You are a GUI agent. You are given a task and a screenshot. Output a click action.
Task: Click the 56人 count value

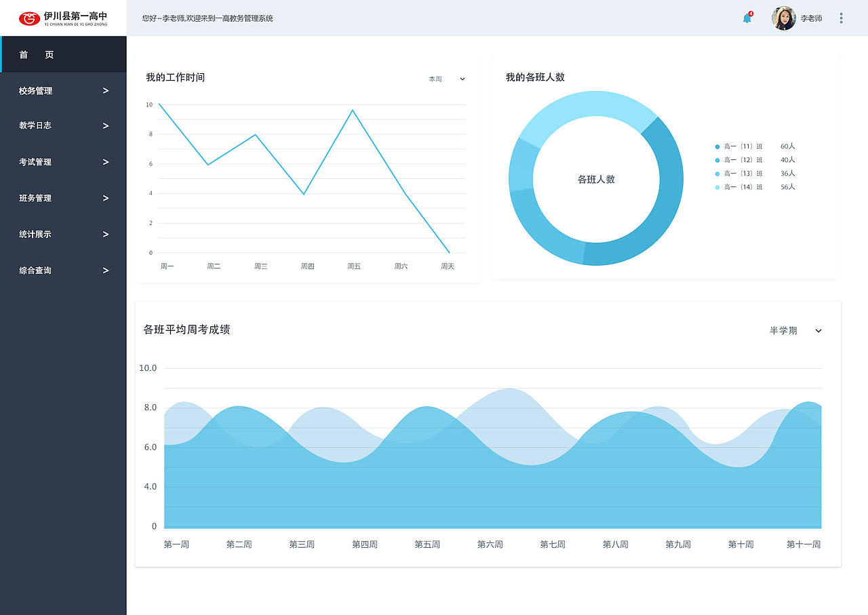787,187
